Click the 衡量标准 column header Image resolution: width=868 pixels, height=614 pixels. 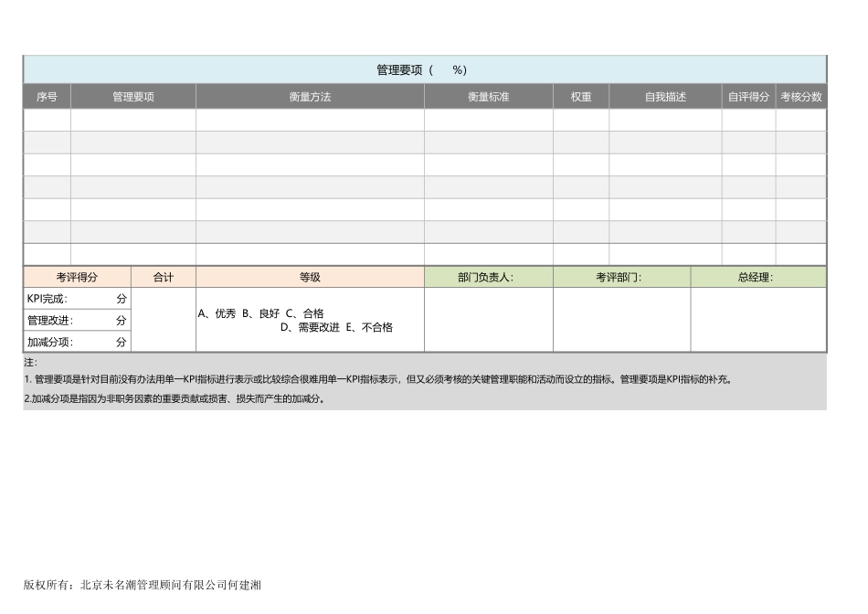488,97
